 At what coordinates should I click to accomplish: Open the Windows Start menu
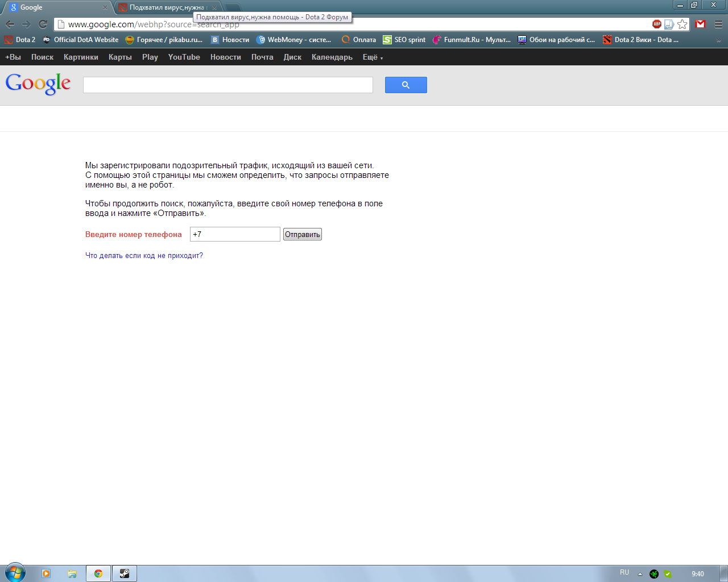click(15, 573)
